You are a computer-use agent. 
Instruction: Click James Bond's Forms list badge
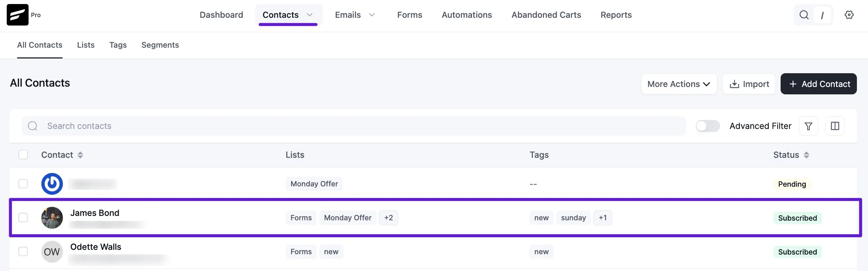301,218
